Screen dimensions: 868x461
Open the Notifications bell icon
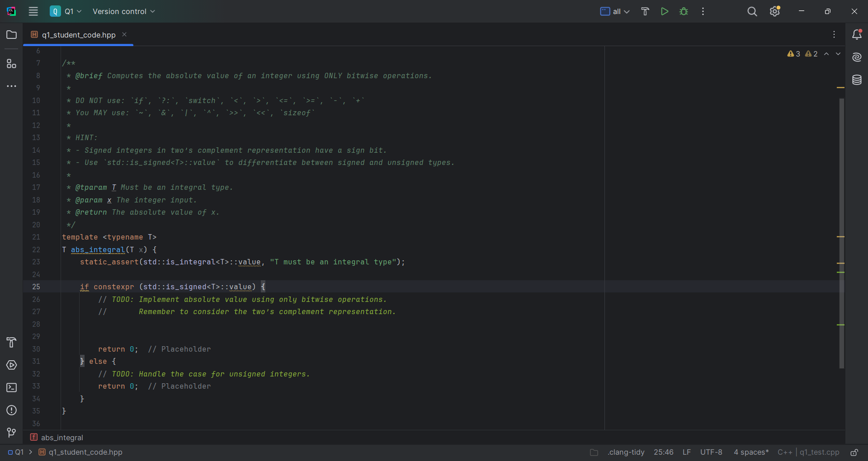pyautogui.click(x=857, y=34)
